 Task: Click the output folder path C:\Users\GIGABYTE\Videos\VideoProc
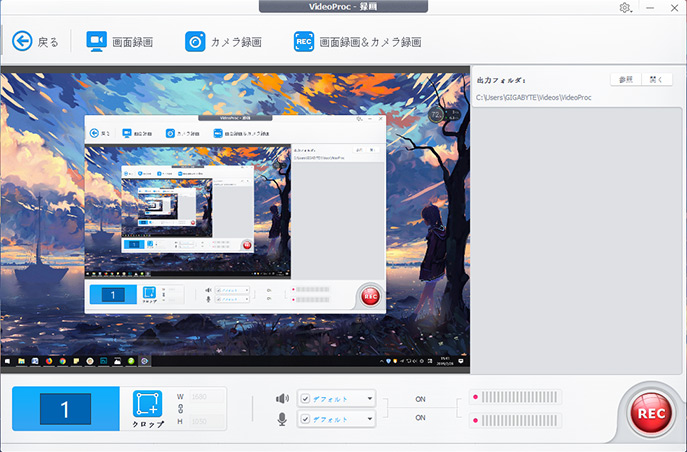pos(534,97)
